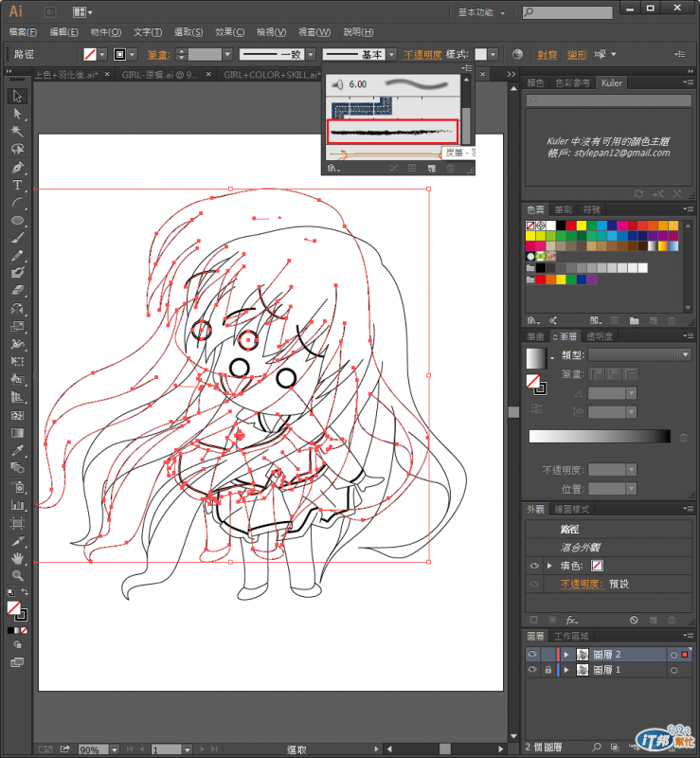Screen dimensions: 700x758
Task: Select the Eyedropper tool
Action: pyautogui.click(x=17, y=451)
